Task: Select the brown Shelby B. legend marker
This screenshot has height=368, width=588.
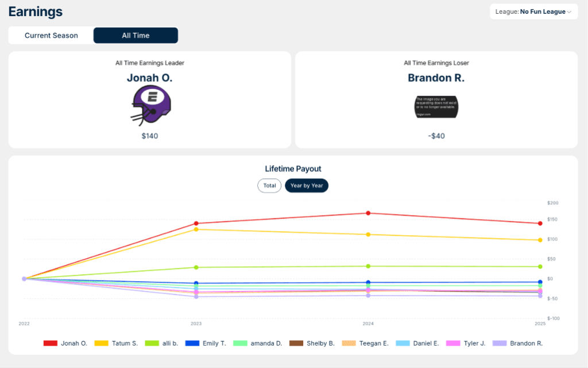Action: [x=297, y=343]
